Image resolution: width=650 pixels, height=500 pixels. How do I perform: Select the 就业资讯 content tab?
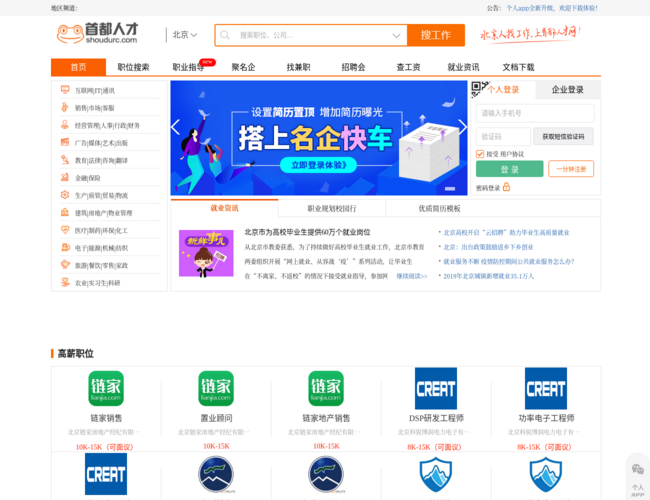click(x=224, y=208)
